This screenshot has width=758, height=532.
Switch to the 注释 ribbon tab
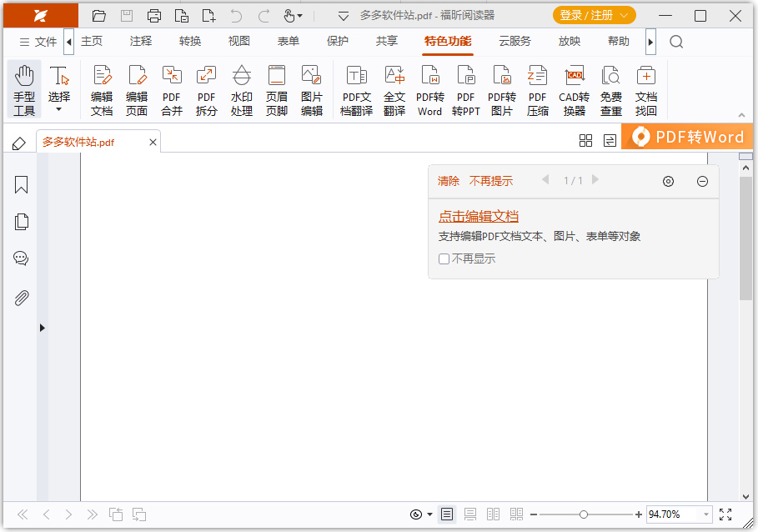click(140, 40)
